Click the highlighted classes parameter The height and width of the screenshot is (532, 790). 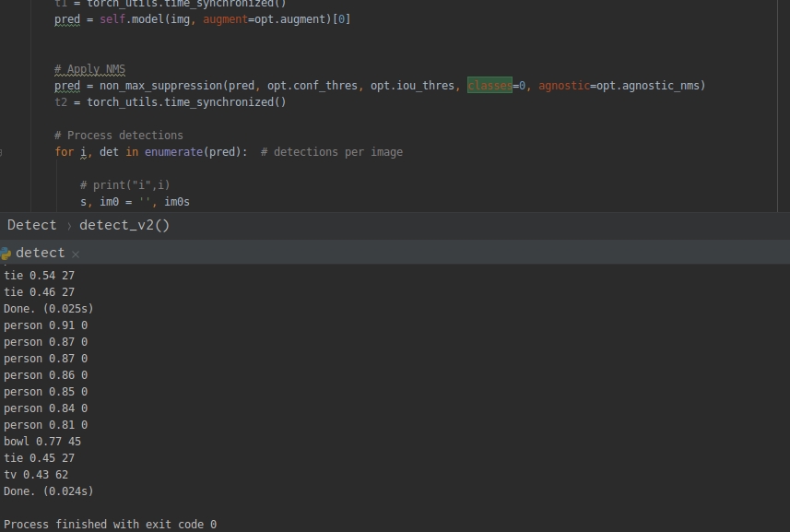coord(489,86)
